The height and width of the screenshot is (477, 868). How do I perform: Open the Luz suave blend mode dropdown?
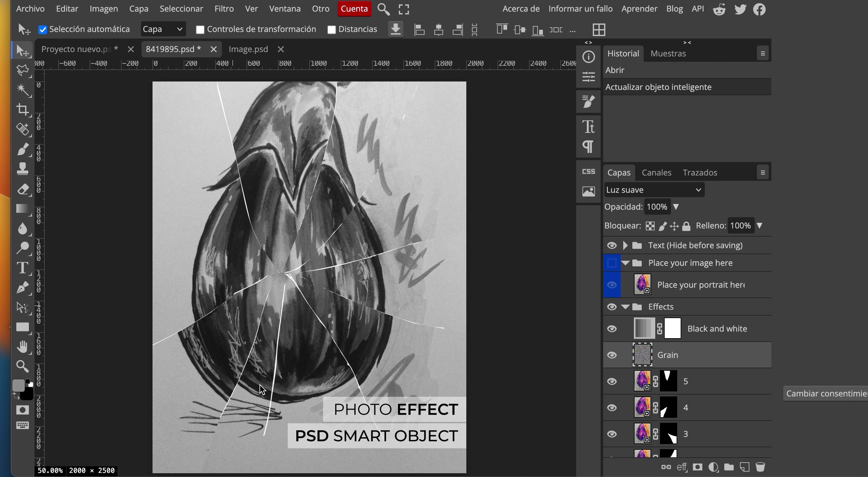[654, 190]
